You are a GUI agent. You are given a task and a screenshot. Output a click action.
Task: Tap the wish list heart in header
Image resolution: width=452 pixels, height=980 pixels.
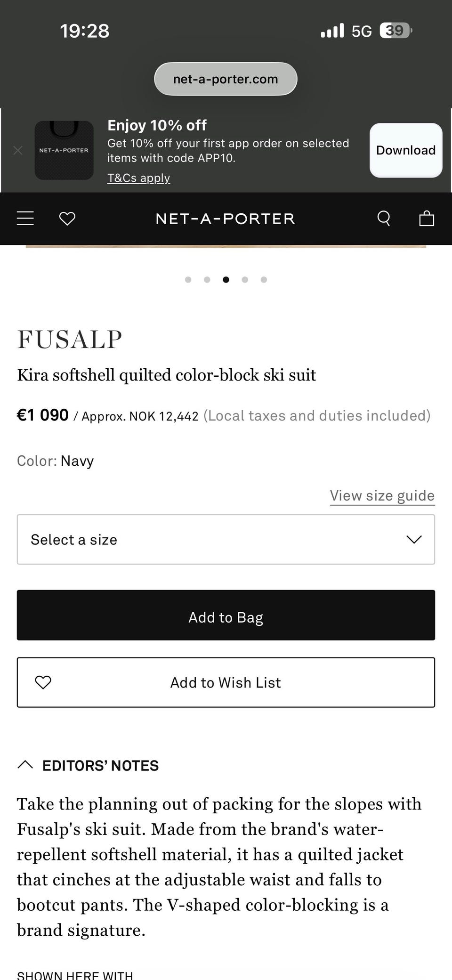67,219
